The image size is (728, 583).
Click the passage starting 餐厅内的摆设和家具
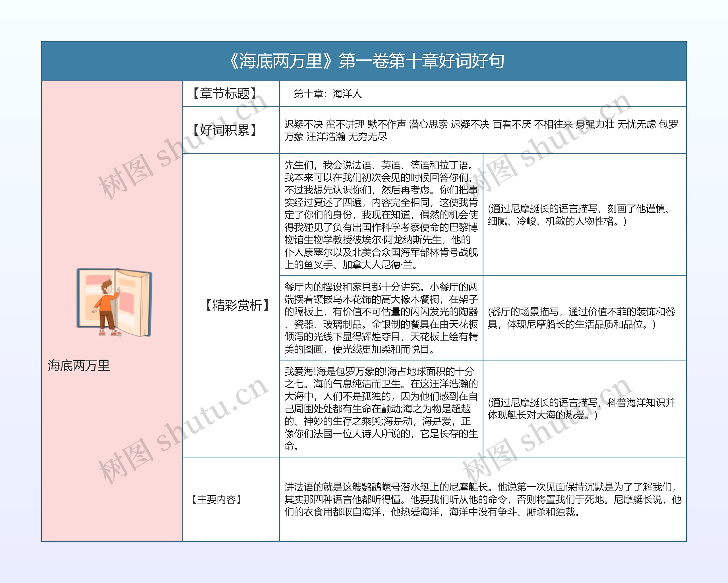[x=381, y=318]
